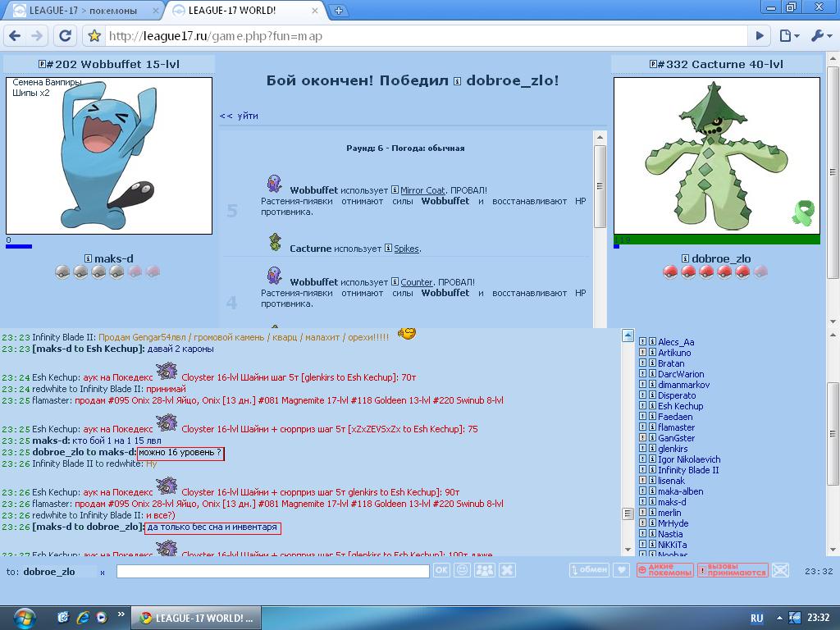Click exclamation icon next to Bratan
This screenshot has height=630, width=840.
(x=642, y=363)
